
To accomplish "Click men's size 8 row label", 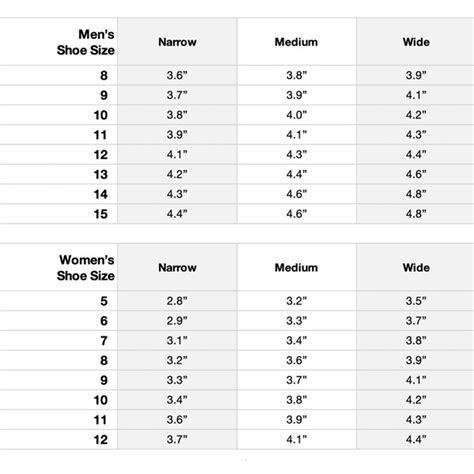I will click(x=104, y=75).
